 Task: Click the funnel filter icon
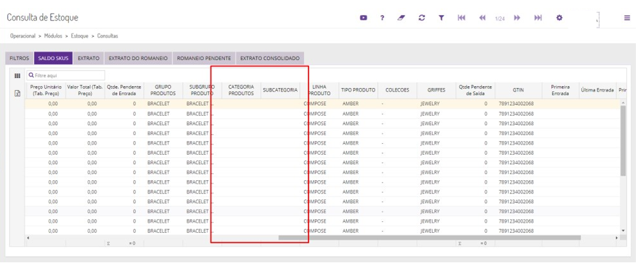(441, 18)
